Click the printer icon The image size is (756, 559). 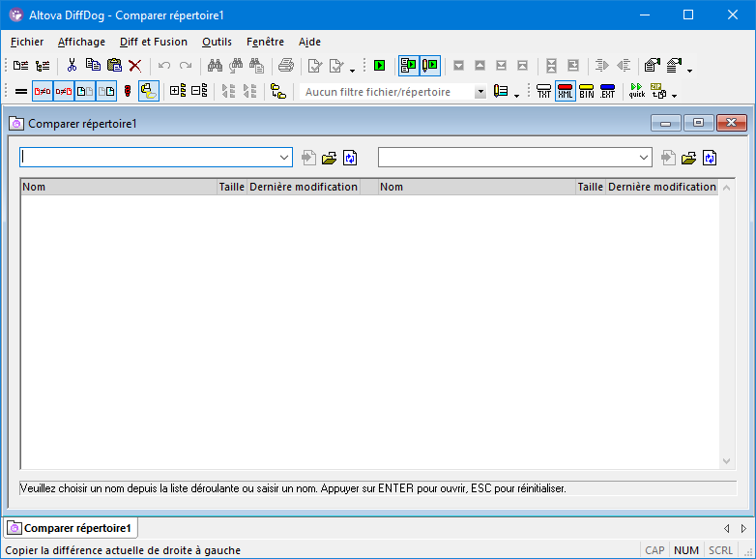click(x=286, y=66)
